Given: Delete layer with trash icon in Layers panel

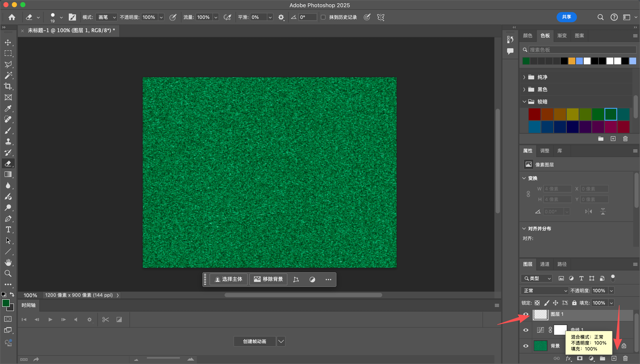Looking at the screenshot, I should coord(625,358).
